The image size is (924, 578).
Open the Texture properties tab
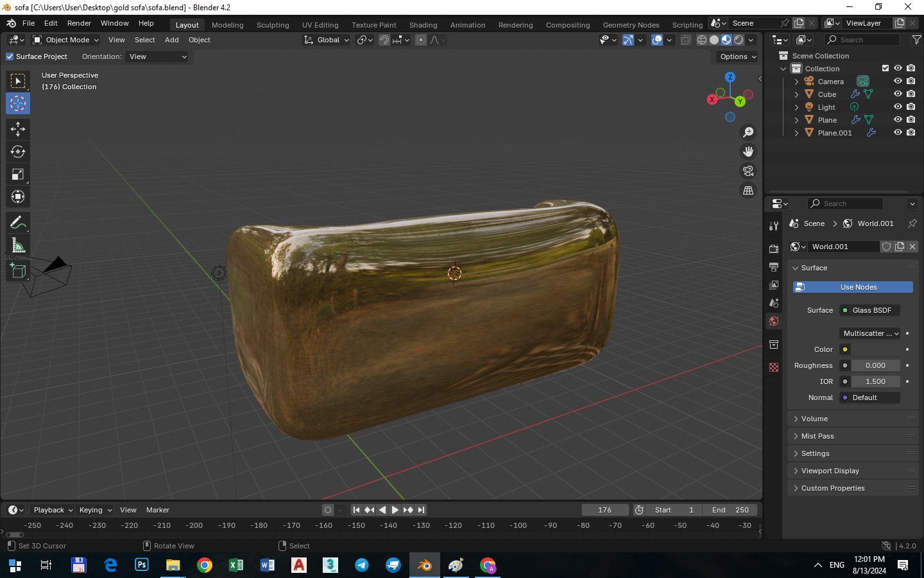tap(774, 367)
